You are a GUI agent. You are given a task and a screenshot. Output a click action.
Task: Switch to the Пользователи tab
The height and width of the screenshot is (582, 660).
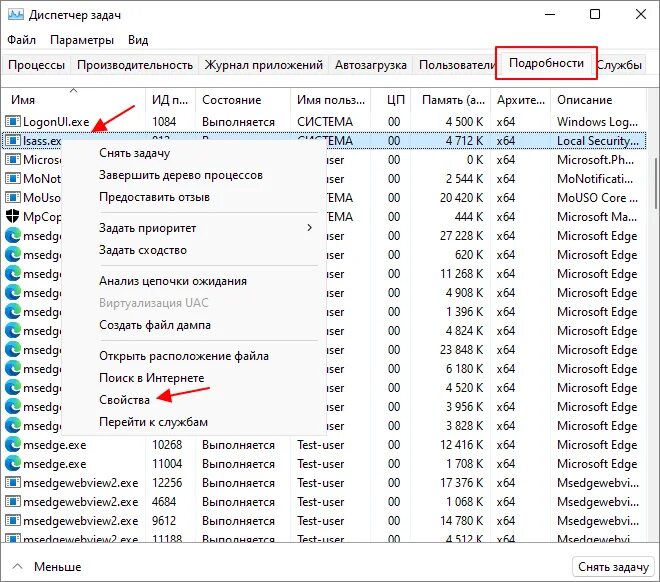coord(457,65)
